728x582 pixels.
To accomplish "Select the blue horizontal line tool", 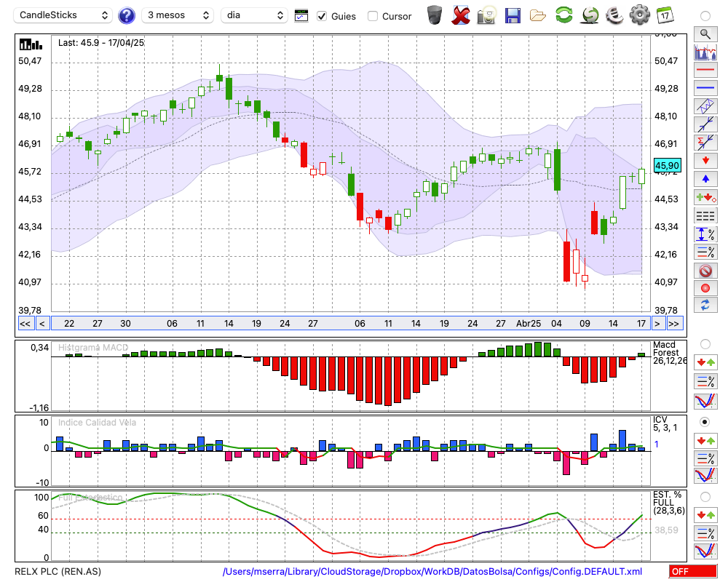I will click(x=705, y=88).
